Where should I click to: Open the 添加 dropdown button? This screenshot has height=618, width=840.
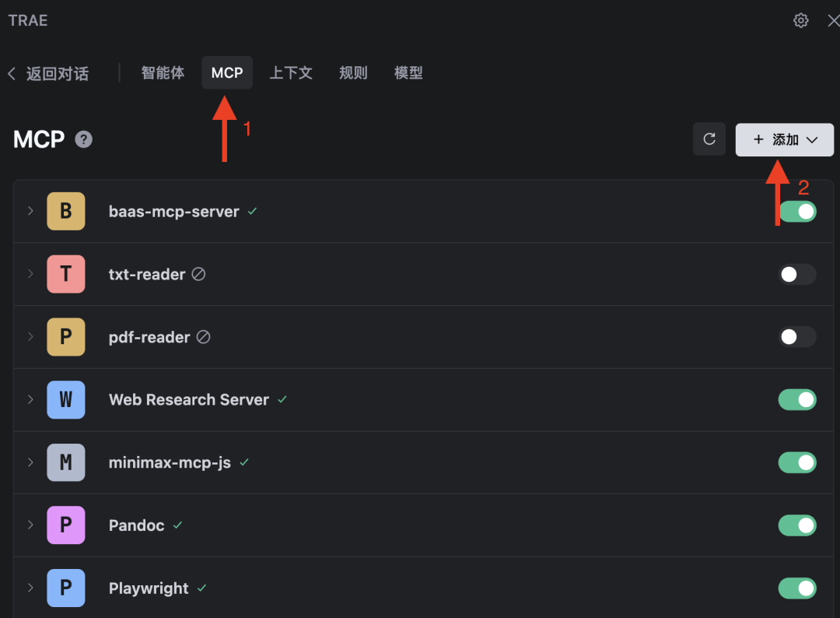(x=784, y=140)
